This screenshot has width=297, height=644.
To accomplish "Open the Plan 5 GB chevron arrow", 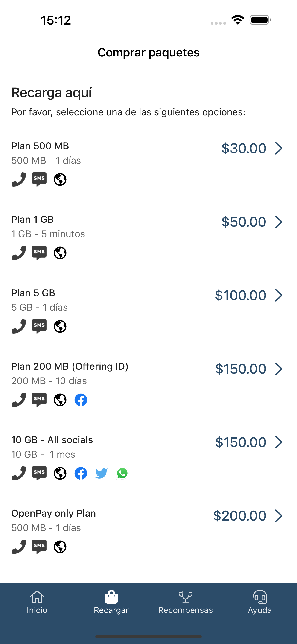I will [279, 295].
